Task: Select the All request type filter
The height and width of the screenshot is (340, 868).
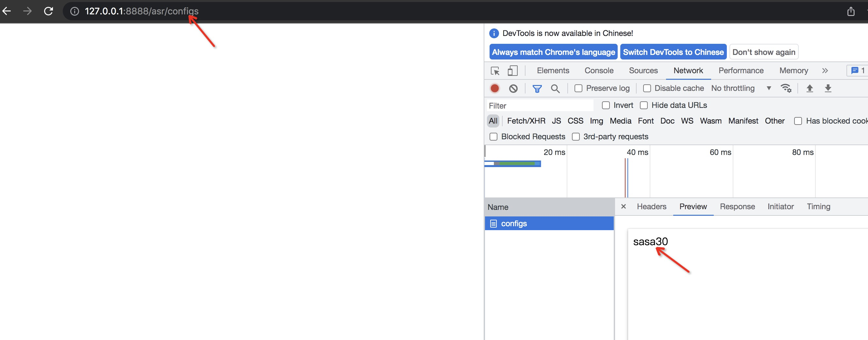Action: [493, 121]
